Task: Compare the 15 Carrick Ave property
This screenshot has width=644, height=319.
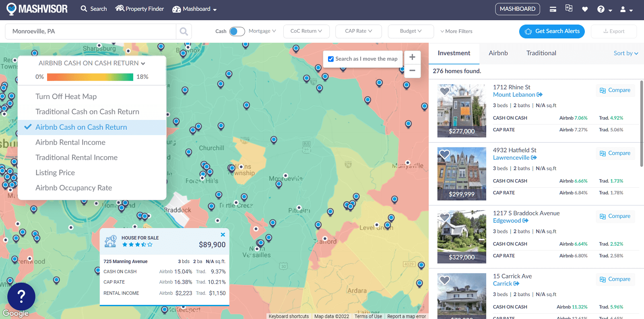Action: pos(615,279)
